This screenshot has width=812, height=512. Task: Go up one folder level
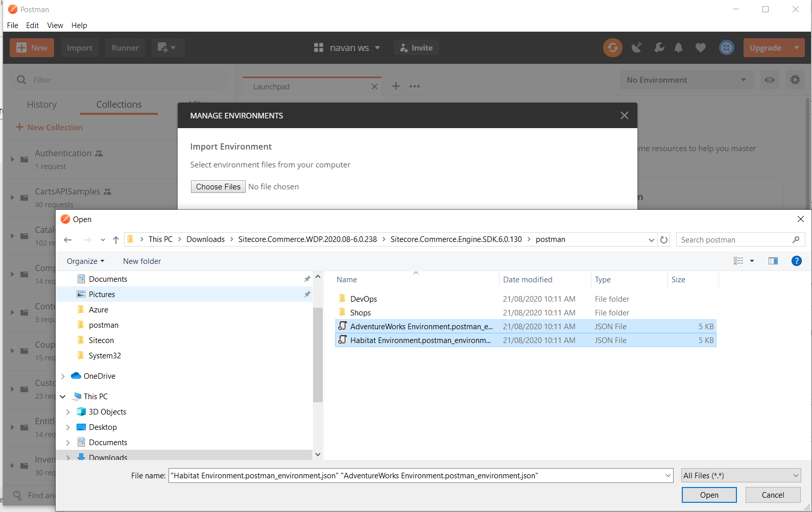pyautogui.click(x=116, y=239)
